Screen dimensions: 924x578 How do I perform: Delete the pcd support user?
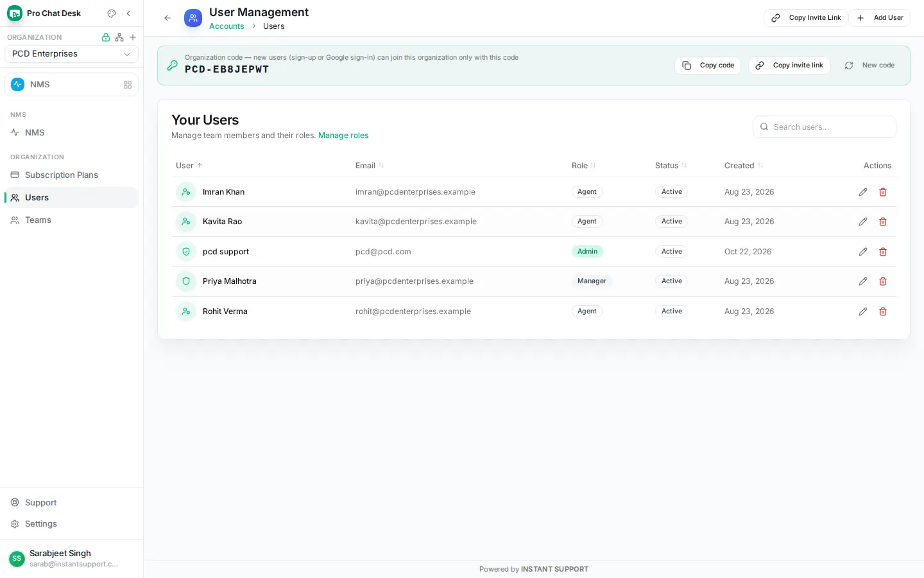click(883, 252)
